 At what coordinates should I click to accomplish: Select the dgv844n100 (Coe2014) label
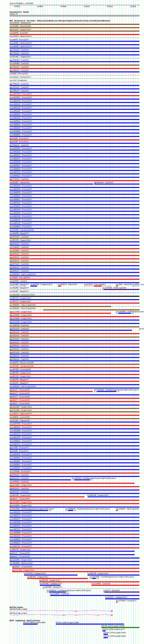104,182
